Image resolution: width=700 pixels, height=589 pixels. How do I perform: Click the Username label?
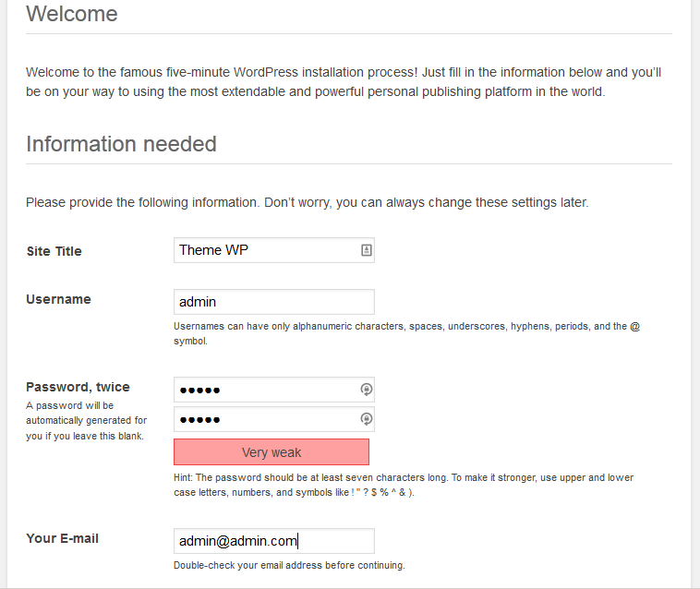tap(58, 299)
